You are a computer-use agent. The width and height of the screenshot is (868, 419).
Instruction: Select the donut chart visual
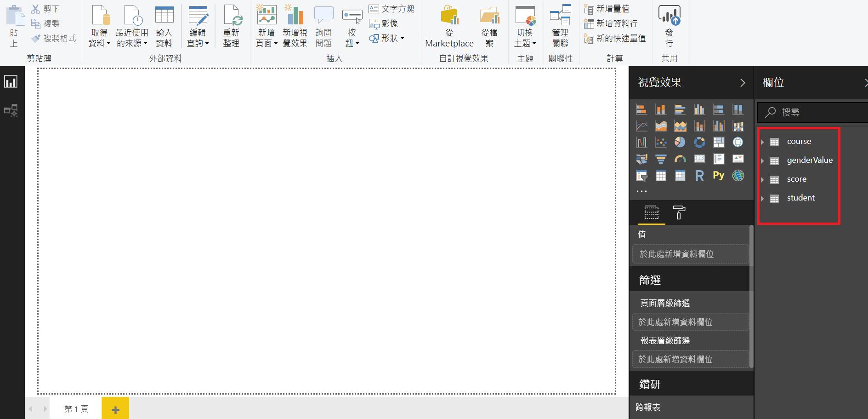coord(699,143)
